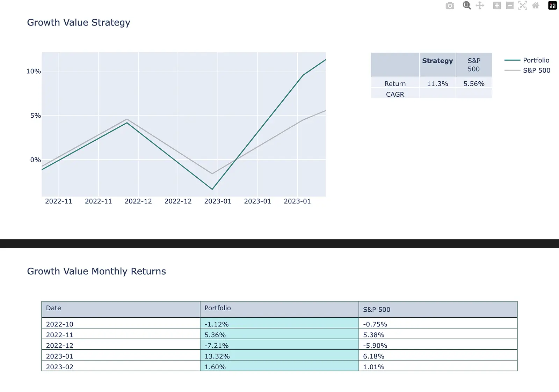Toggle S&P 500 trace in the legend
The image size is (559, 392).
[528, 70]
